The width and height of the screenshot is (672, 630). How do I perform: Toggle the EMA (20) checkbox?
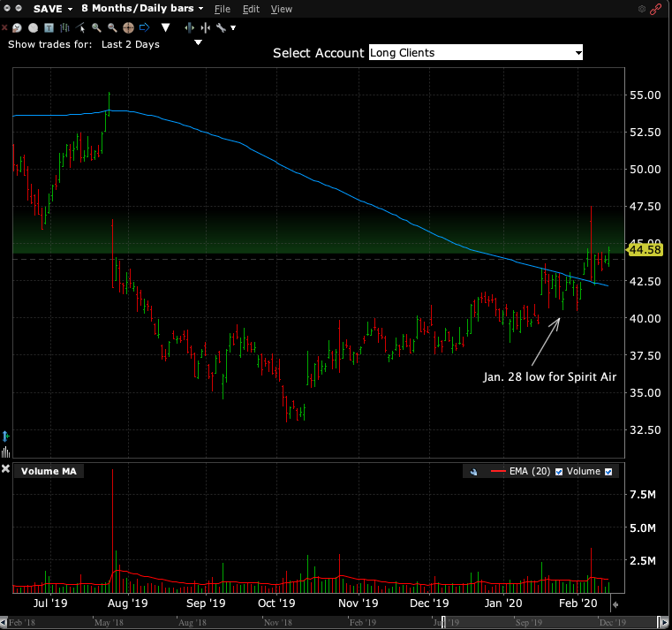point(559,472)
